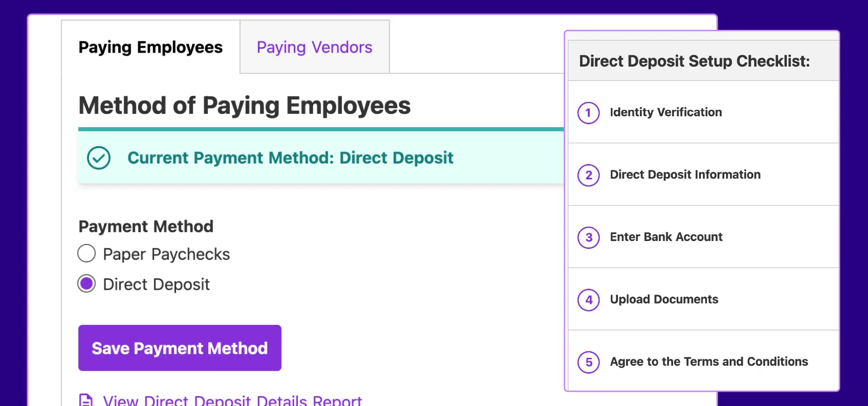
Task: Select the Upload Documents checklist step
Action: [x=664, y=299]
